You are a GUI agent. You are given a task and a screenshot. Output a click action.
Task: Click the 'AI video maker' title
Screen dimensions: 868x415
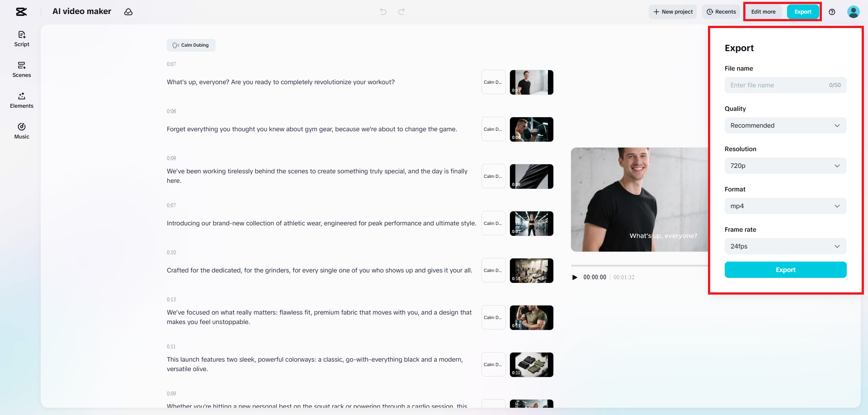coord(82,12)
